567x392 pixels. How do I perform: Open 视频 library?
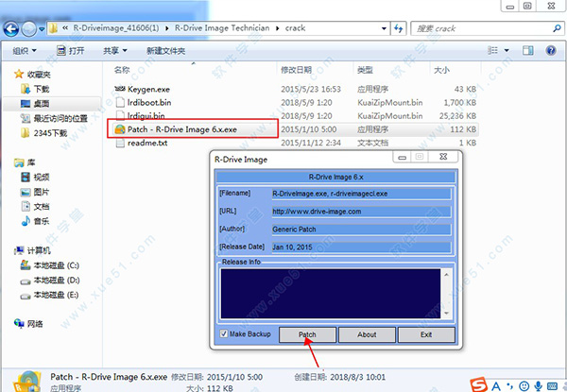coord(42,177)
